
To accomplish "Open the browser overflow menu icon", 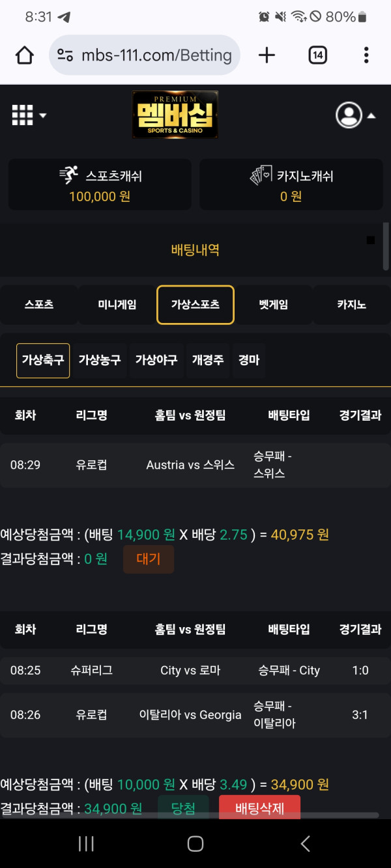I will pyautogui.click(x=366, y=55).
